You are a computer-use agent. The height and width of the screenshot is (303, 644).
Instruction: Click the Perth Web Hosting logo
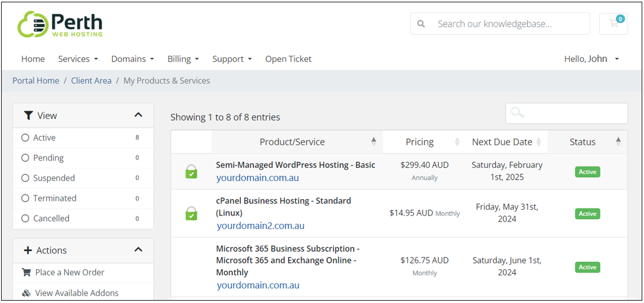pos(60,24)
